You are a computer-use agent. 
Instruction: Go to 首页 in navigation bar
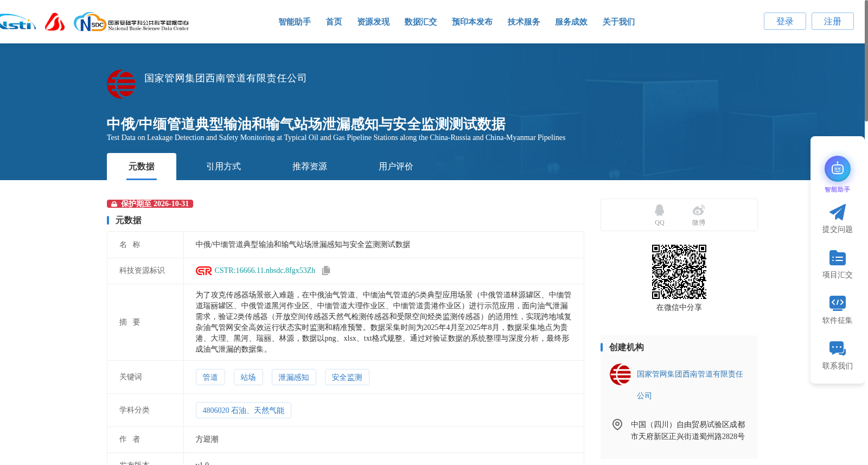tap(334, 22)
